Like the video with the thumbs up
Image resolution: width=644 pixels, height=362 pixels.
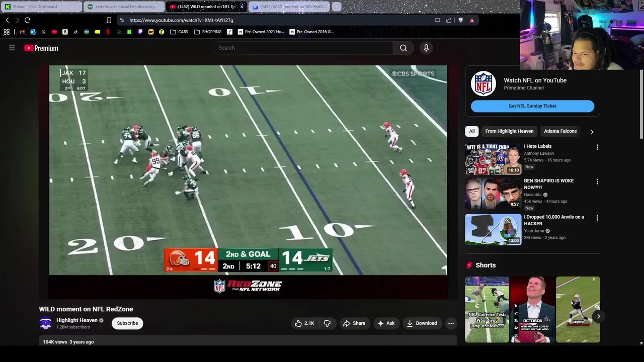click(304, 323)
